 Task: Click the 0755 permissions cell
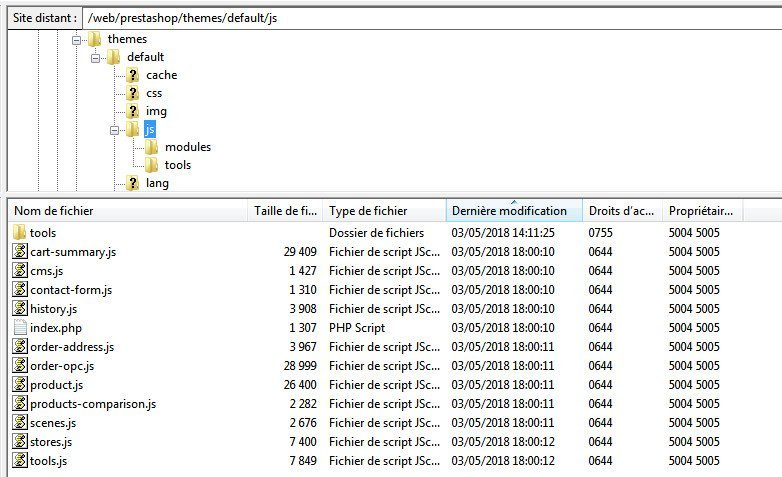600,233
